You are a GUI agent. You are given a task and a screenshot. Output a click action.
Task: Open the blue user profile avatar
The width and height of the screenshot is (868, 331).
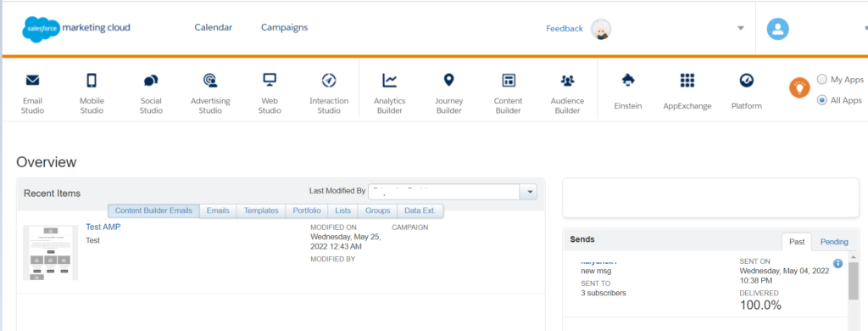click(x=778, y=29)
